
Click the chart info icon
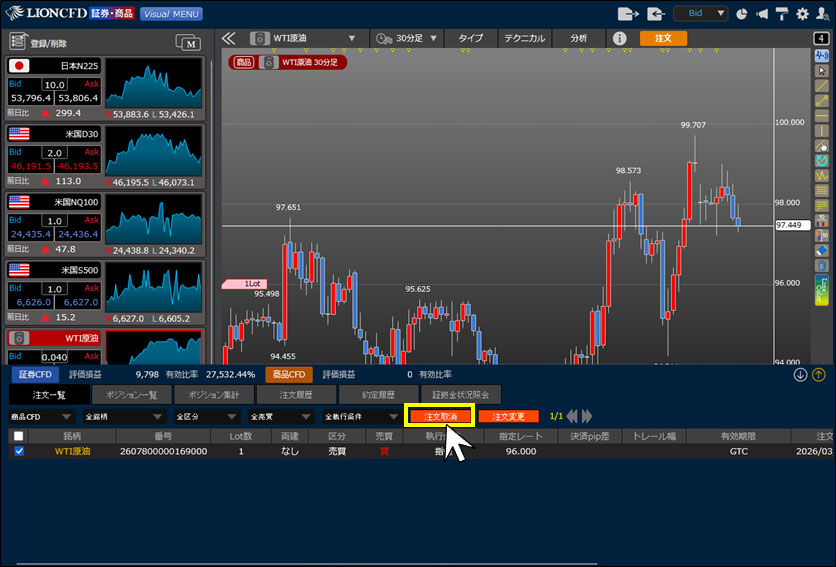[619, 38]
